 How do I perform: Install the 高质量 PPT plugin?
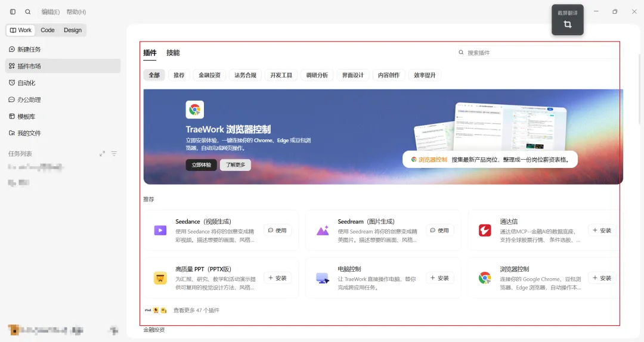coord(277,278)
